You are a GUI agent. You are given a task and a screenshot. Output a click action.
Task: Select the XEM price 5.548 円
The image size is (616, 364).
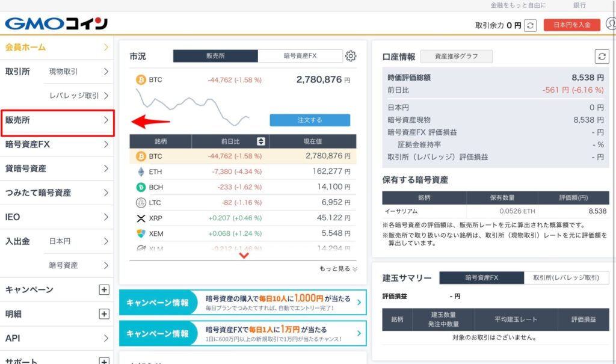pos(336,233)
